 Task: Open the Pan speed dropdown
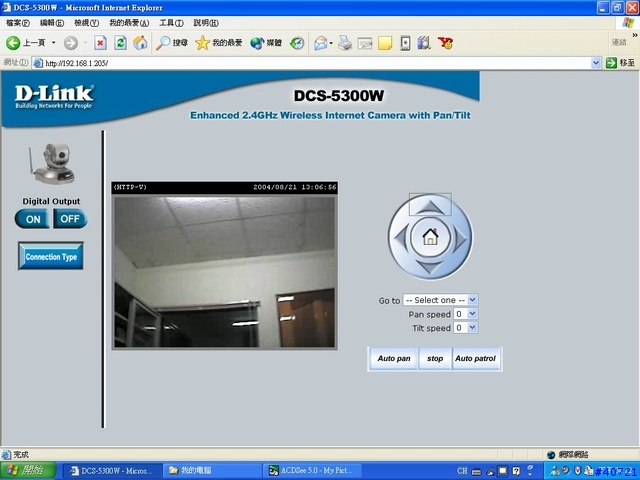click(465, 314)
